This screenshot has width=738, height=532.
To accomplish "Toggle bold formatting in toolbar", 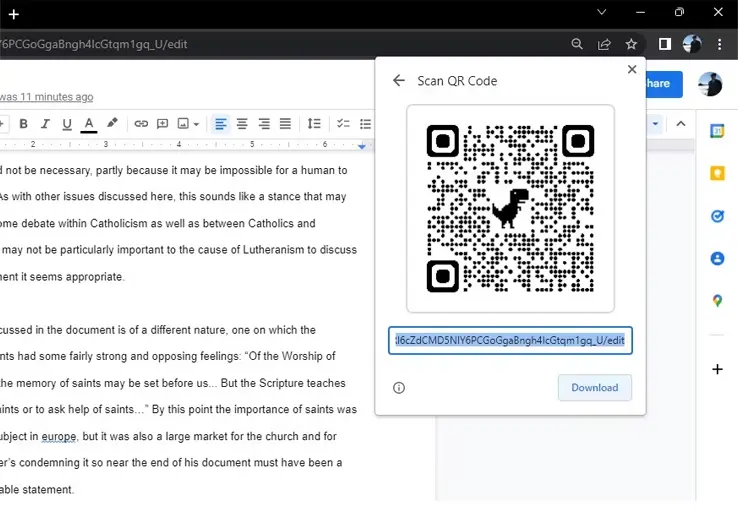I will [x=23, y=124].
